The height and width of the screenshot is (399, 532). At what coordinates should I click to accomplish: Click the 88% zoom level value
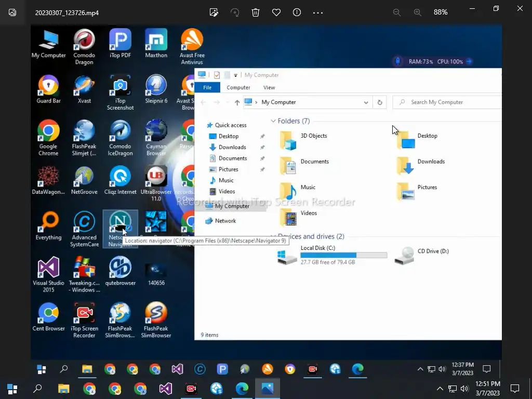click(x=441, y=12)
